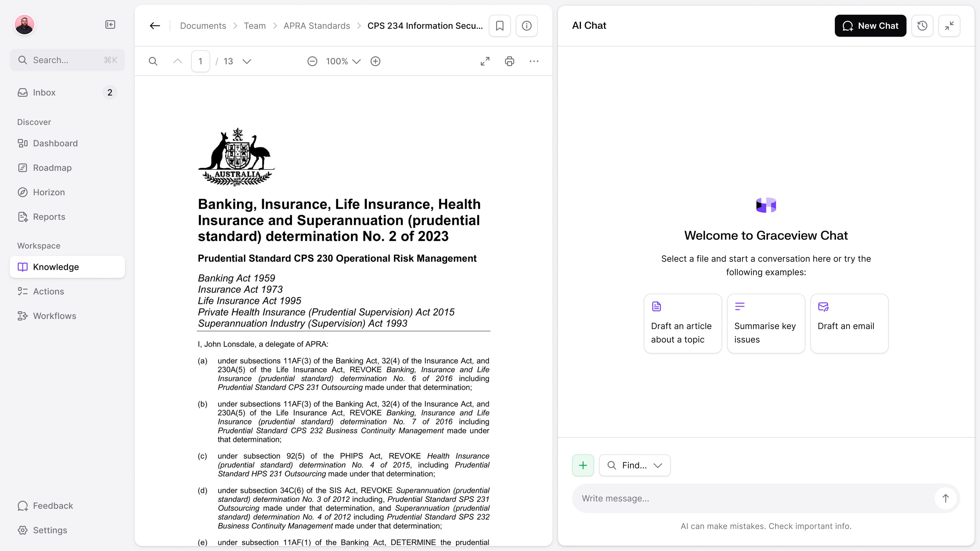This screenshot has width=980, height=551.
Task: Expand document to fullscreen view
Action: [x=485, y=61]
